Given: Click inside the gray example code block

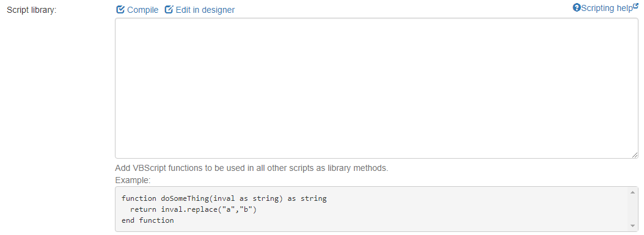Looking at the screenshot, I should [x=376, y=209].
